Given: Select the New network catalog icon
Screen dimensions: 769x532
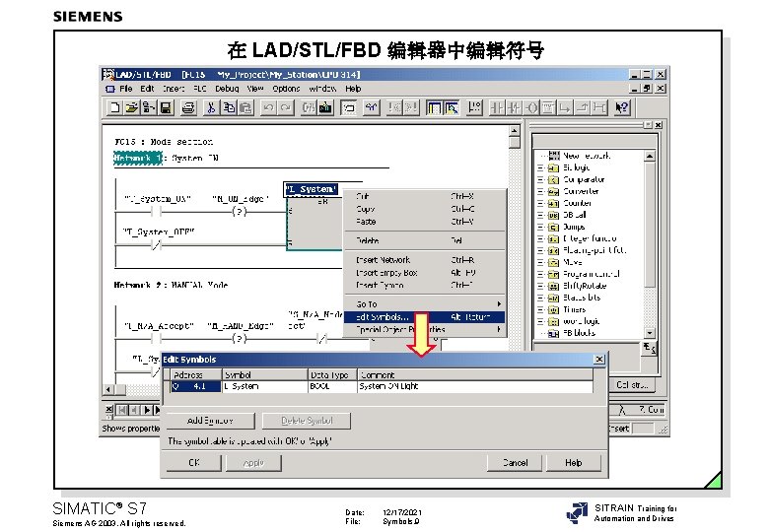Looking at the screenshot, I should [554, 156].
